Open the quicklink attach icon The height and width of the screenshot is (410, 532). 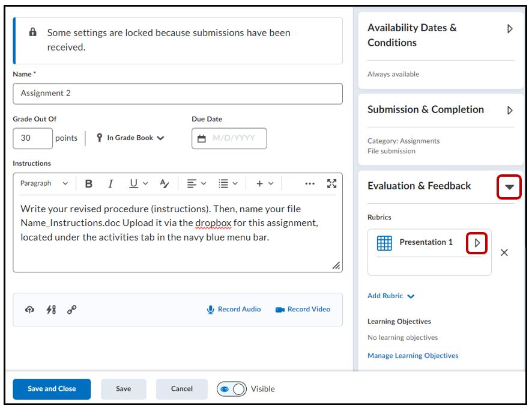71,310
